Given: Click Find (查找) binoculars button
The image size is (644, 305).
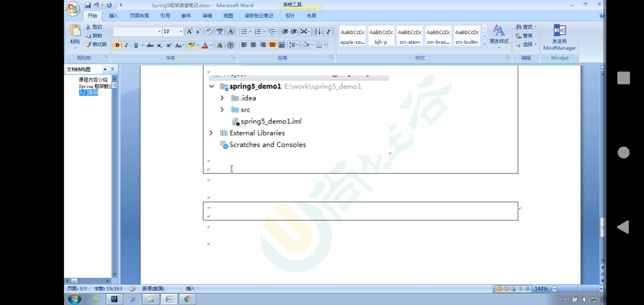Looking at the screenshot, I should [x=526, y=27].
